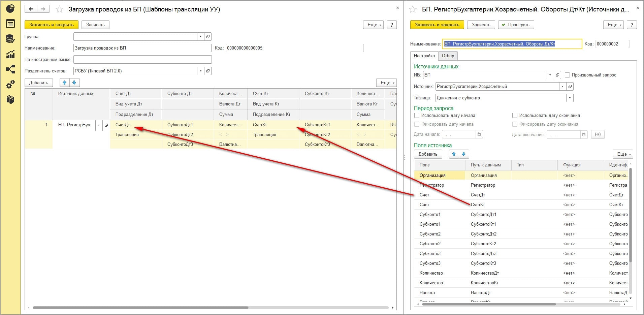Click the pie chart icon in sidebar
The width and height of the screenshot is (644, 315).
(x=10, y=9)
